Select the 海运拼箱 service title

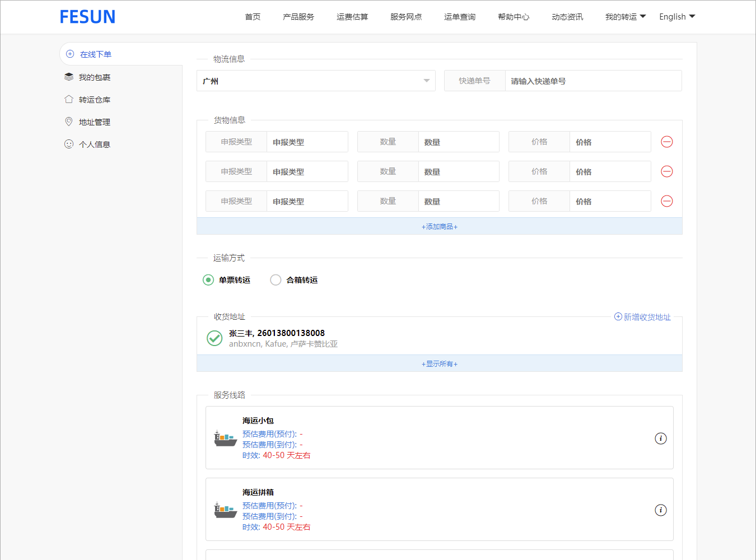[258, 492]
